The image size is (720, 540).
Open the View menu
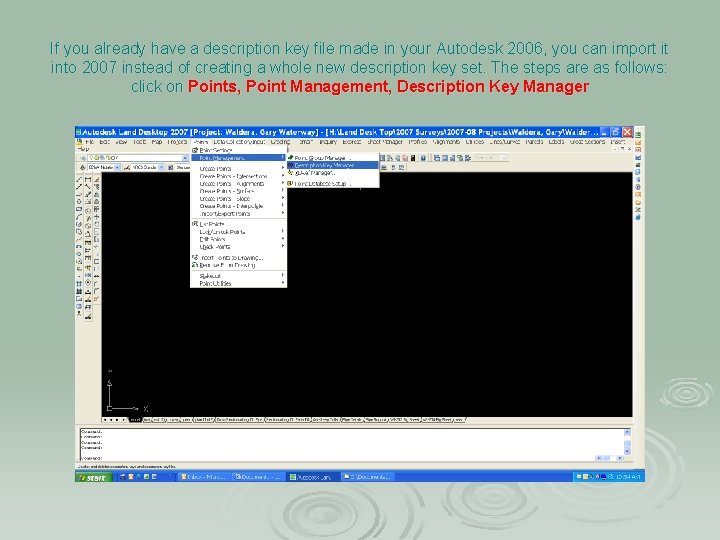click(x=121, y=142)
